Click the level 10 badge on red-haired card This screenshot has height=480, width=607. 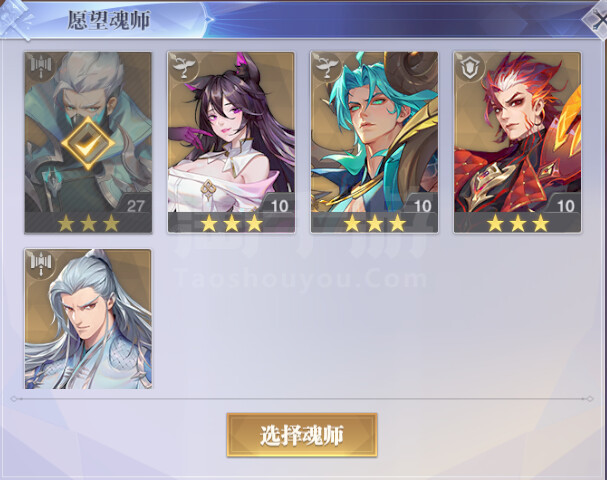[566, 206]
